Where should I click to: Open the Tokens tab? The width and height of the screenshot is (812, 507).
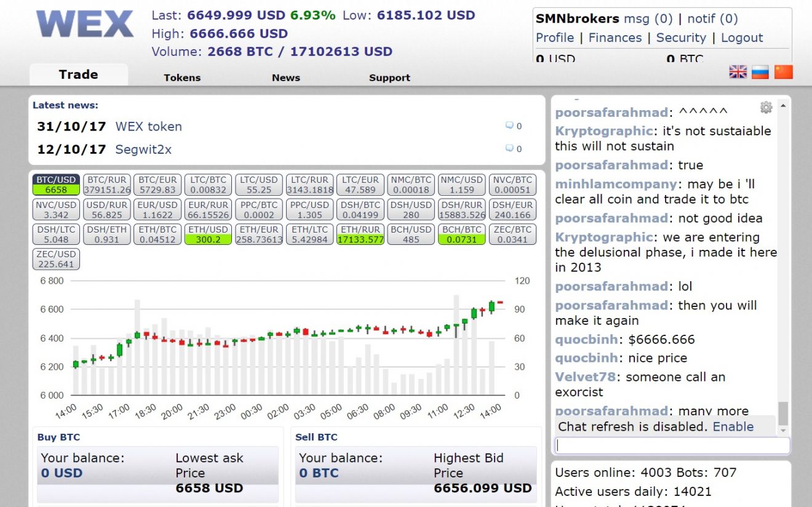pos(182,78)
